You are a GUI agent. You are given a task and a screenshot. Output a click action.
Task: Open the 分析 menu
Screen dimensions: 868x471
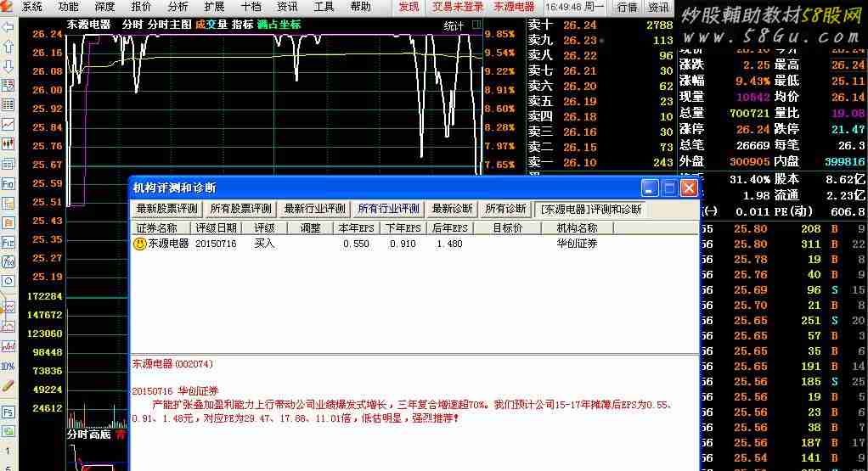tap(178, 7)
